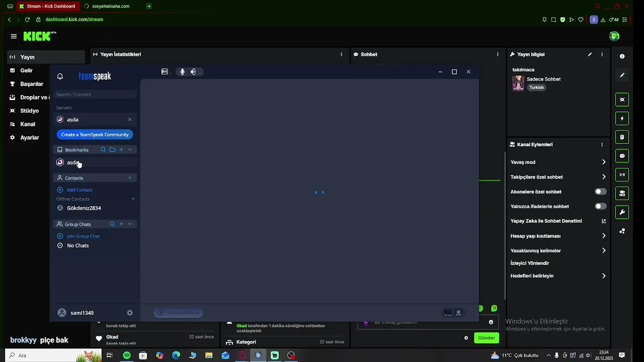Screen dimensions: 644x362
Task: Add new bookmark folder icon
Action: point(112,150)
